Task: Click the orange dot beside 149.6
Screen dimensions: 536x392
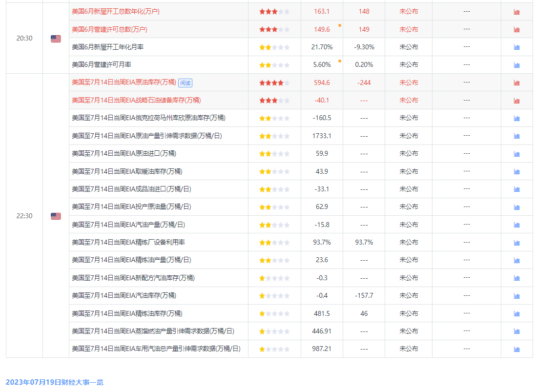Action: click(339, 25)
